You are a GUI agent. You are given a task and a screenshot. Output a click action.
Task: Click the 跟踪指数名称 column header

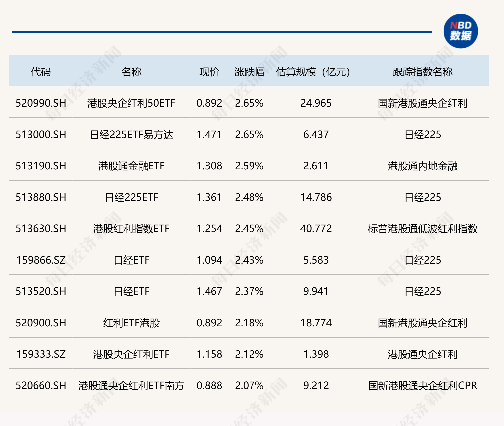422,72
